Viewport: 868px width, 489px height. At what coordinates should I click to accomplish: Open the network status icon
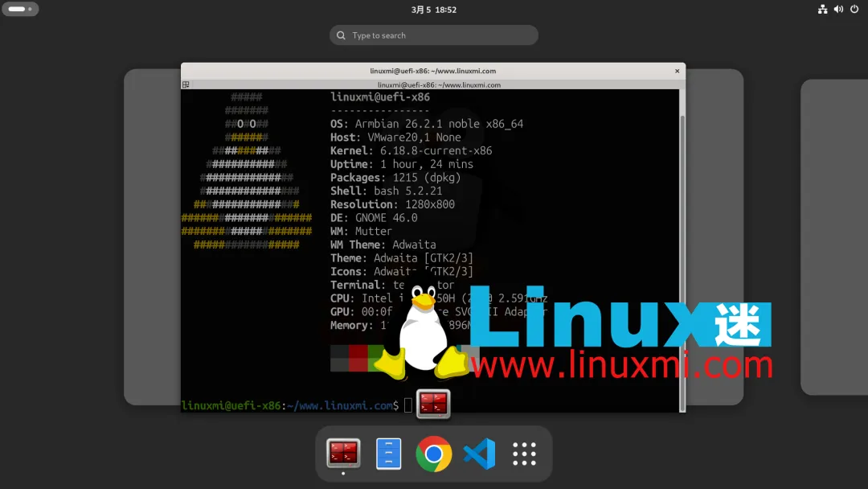tap(823, 10)
